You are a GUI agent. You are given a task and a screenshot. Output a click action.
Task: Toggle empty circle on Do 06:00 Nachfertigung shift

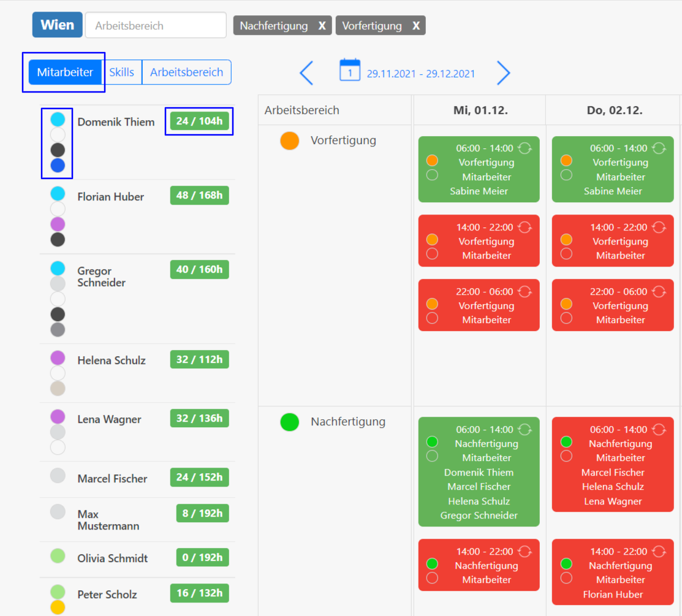[566, 456]
